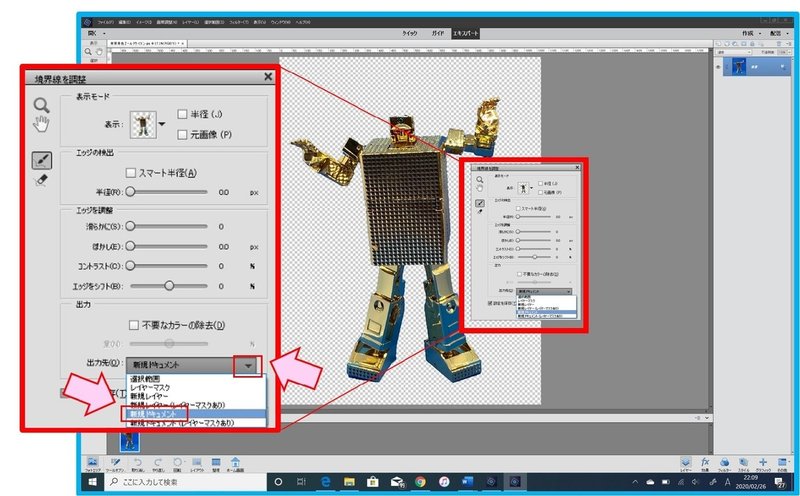The image size is (800, 496).
Task: Toggle 半径(J) checkbox in enlarged dialog
Action: pyautogui.click(x=182, y=114)
